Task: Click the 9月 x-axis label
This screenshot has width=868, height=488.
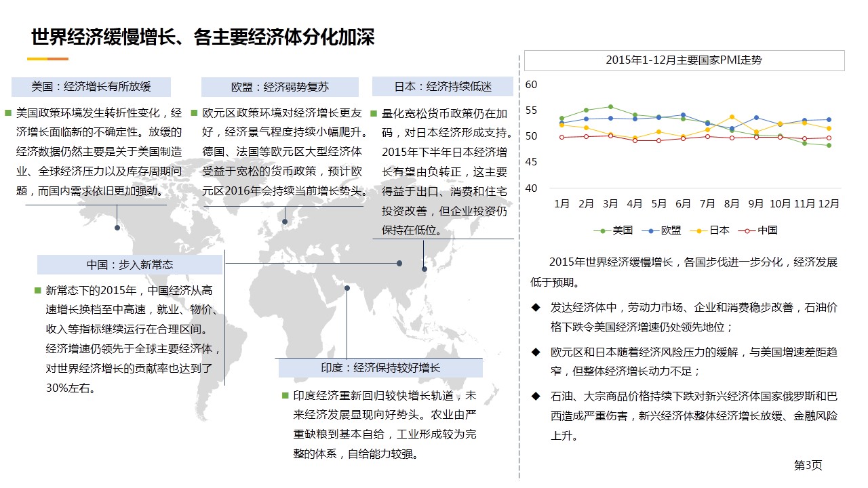Action: tap(756, 203)
